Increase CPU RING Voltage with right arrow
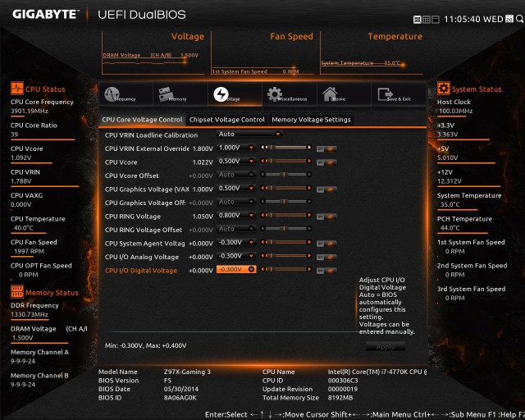The width and height of the screenshot is (525, 420). [x=309, y=215]
